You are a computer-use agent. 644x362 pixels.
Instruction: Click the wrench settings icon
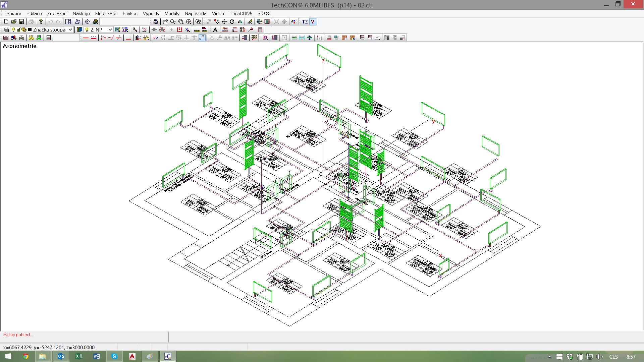135,30
